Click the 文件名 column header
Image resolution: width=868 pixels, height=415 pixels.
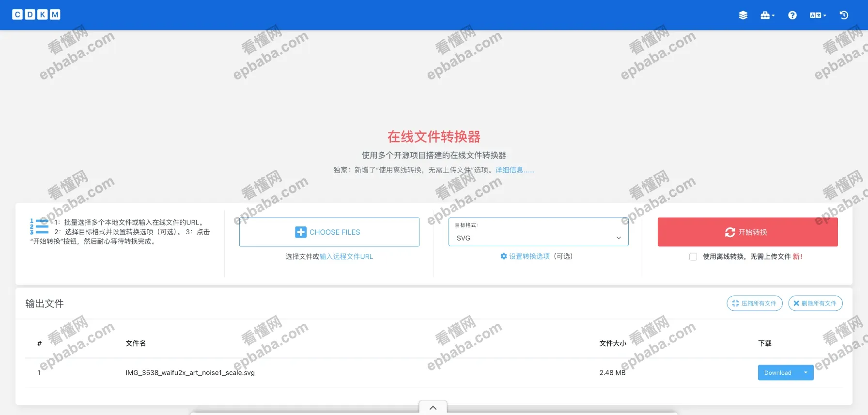tap(136, 343)
